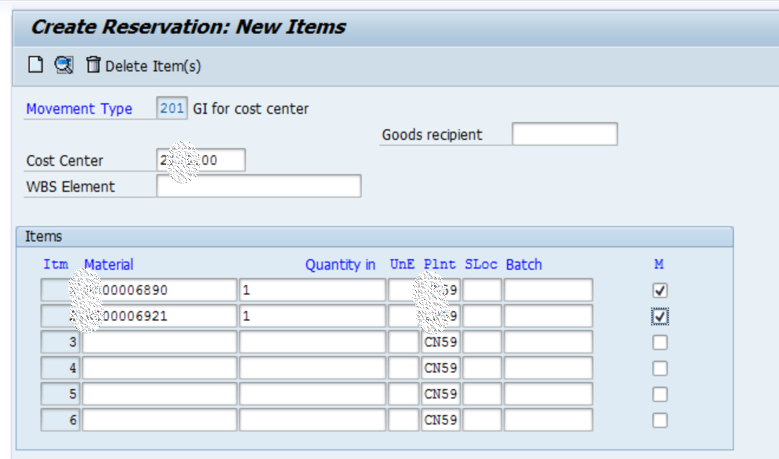Click the Plnt column header
Screen dimensions: 779x459
[x=440, y=264]
